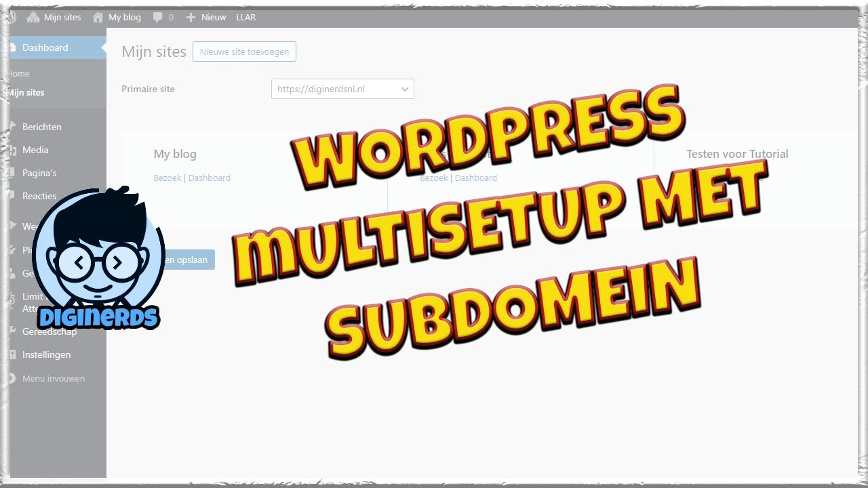Image resolution: width=868 pixels, height=488 pixels.
Task: Go to Home under Dashboard
Action: [x=19, y=73]
